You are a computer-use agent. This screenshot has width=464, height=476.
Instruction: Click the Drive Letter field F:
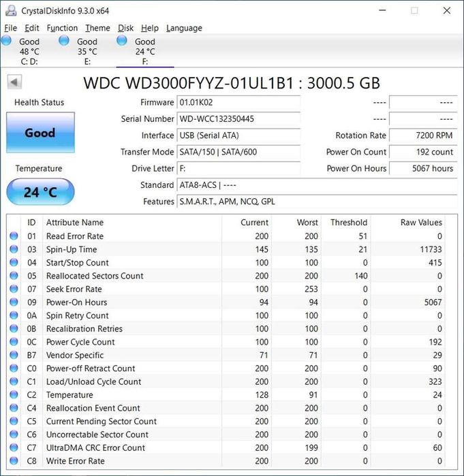pos(238,168)
